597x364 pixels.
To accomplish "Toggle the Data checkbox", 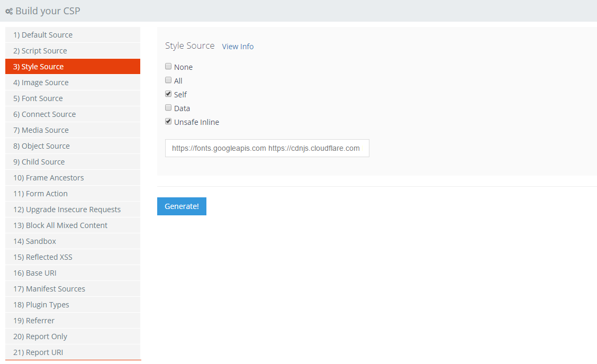I will (168, 108).
